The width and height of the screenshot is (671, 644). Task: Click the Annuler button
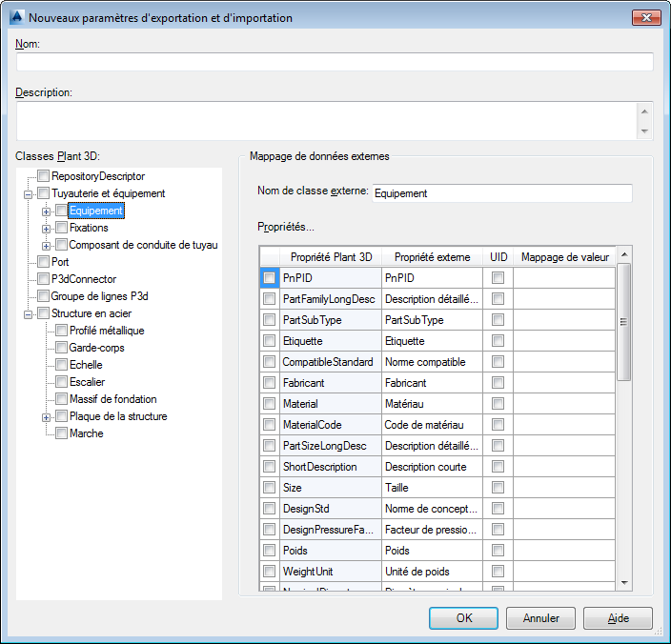tap(540, 618)
